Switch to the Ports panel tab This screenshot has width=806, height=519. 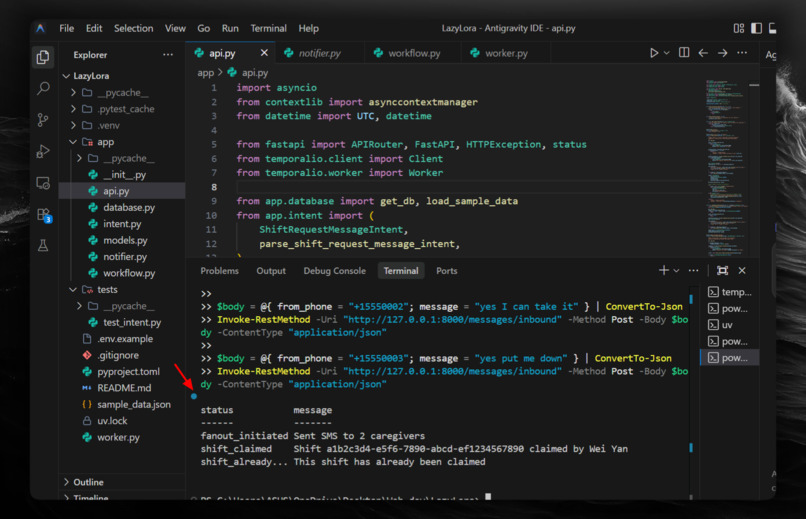point(447,271)
